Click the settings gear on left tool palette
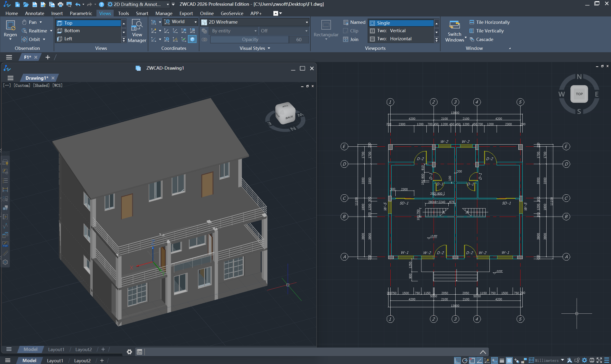This screenshot has width=611, height=364. [x=5, y=262]
